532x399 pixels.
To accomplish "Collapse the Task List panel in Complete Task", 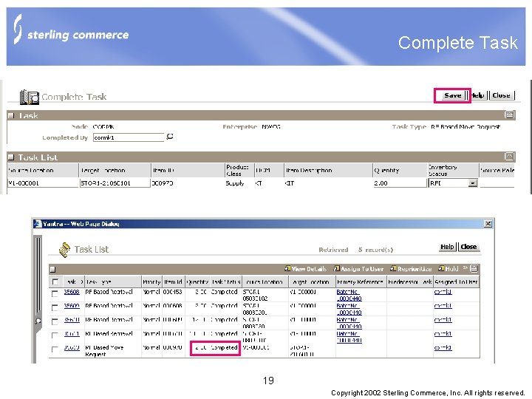I will click(509, 157).
